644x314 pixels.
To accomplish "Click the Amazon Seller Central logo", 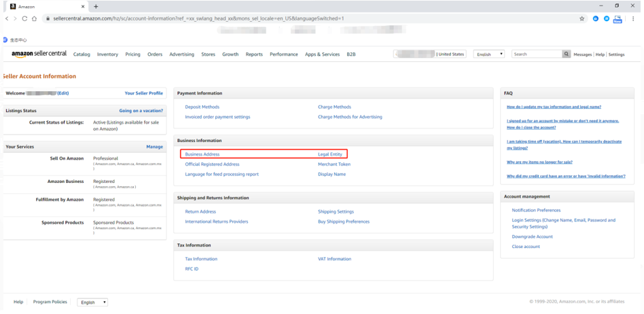I will (39, 54).
